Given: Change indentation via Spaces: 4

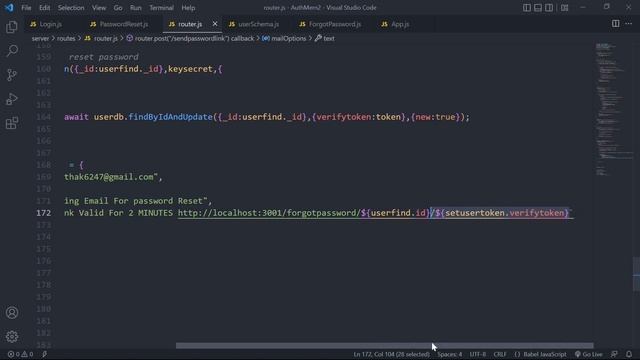Looking at the screenshot, I should [x=450, y=354].
